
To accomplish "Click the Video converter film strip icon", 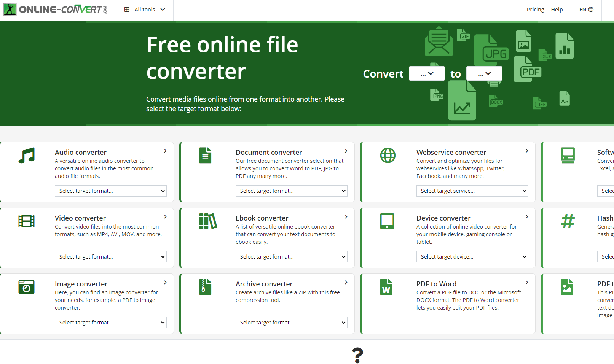I will (x=27, y=221).
